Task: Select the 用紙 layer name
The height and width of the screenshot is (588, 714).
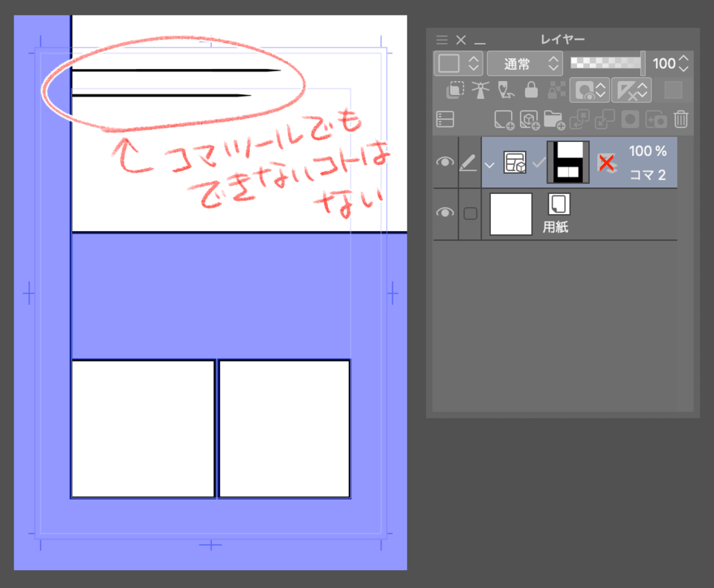Action: click(x=555, y=227)
